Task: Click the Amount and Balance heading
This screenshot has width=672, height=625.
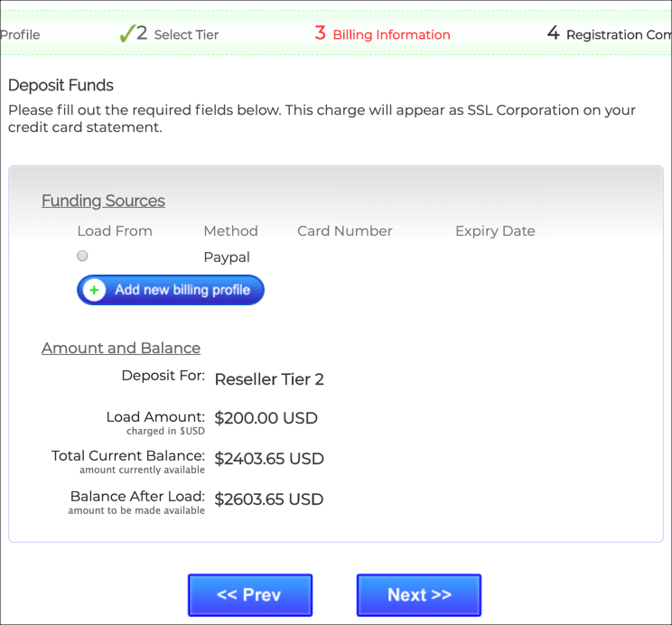Action: pyautogui.click(x=121, y=348)
